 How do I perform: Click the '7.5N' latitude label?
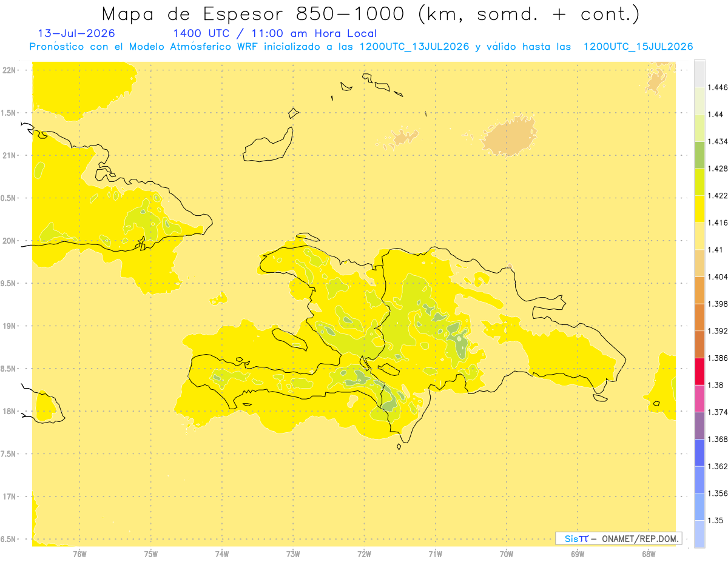pos(8,454)
